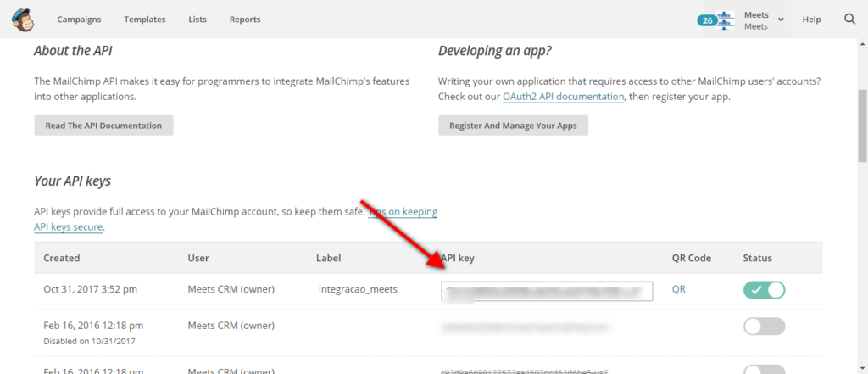Go to the Reports menu
The image size is (868, 374).
245,20
